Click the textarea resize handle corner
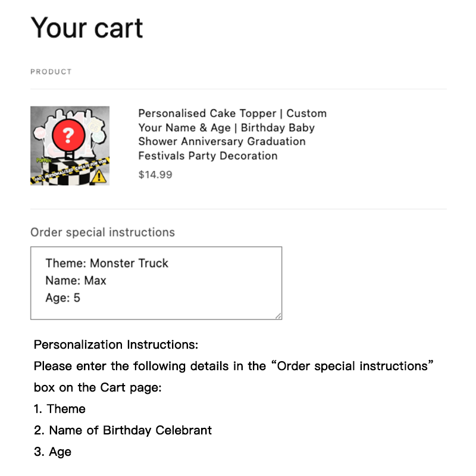 point(278,316)
